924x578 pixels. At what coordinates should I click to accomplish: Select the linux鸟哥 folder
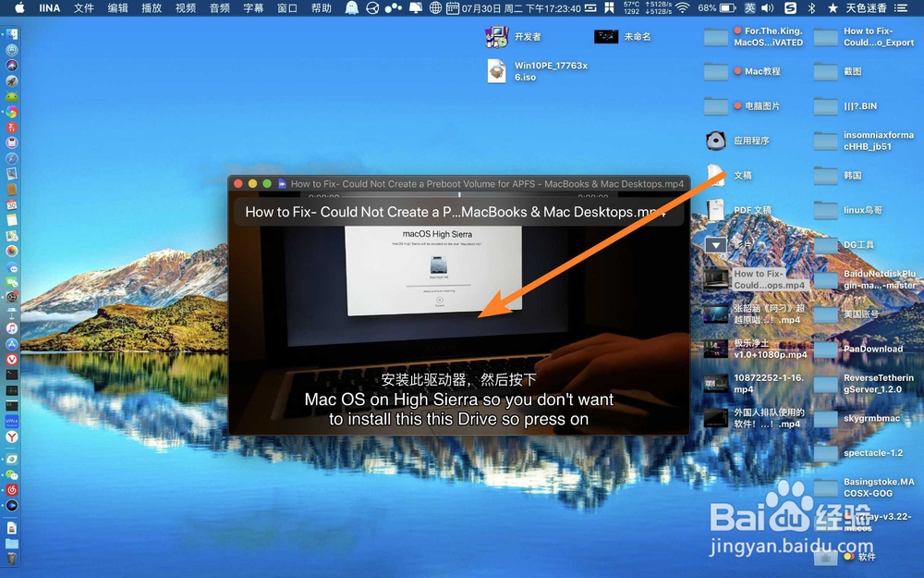pos(848,210)
